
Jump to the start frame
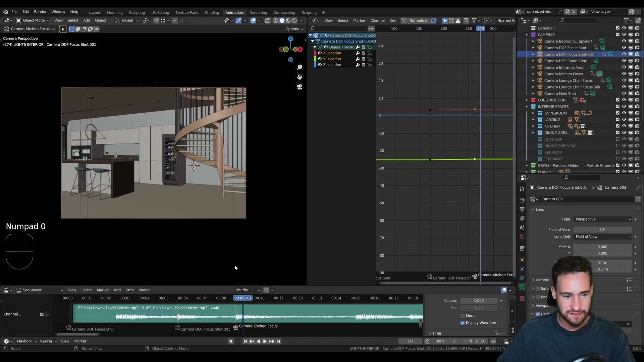click(245, 341)
